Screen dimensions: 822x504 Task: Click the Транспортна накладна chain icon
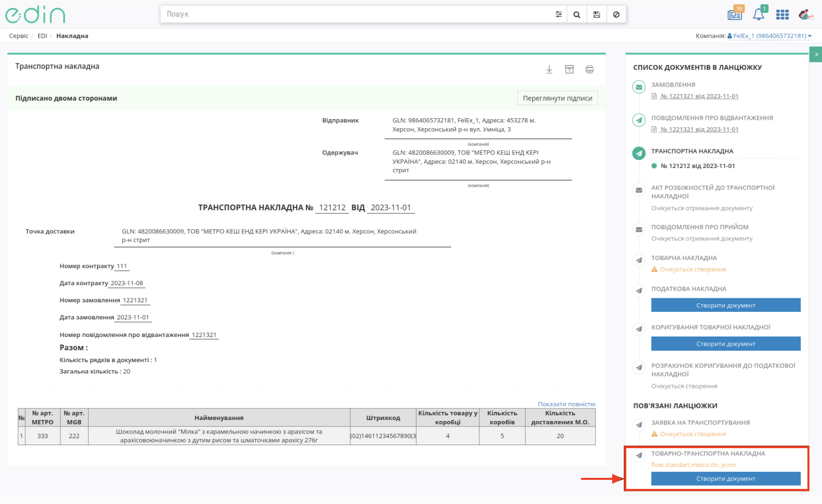(639, 153)
